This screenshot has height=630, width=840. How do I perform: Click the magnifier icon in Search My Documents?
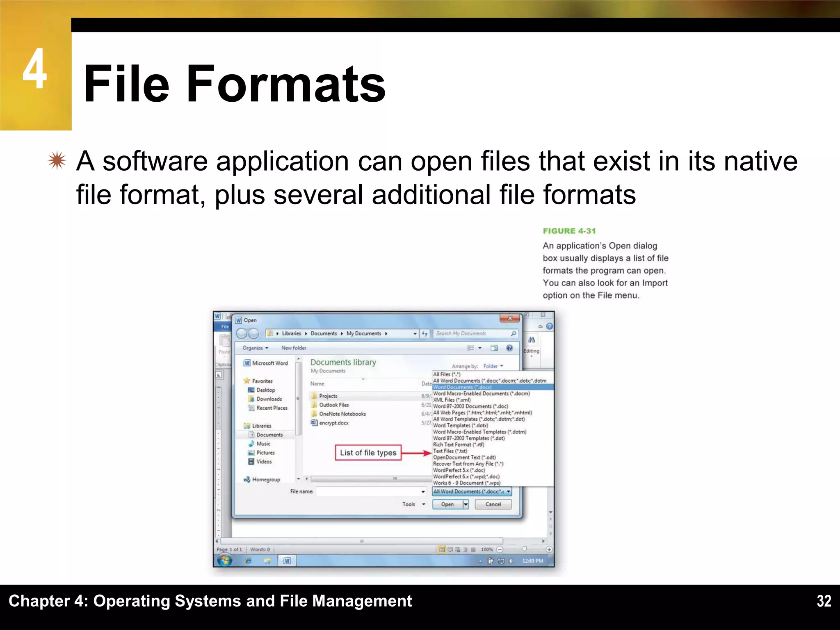click(x=513, y=333)
